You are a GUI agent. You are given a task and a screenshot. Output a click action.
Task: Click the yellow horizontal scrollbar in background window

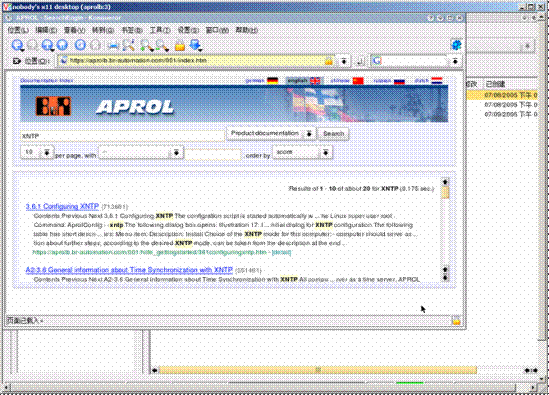coord(318,370)
